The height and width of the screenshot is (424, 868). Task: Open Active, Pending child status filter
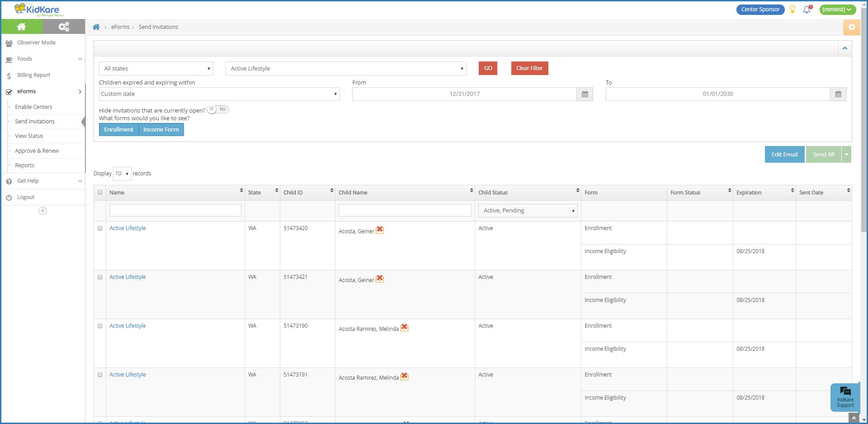pyautogui.click(x=528, y=211)
